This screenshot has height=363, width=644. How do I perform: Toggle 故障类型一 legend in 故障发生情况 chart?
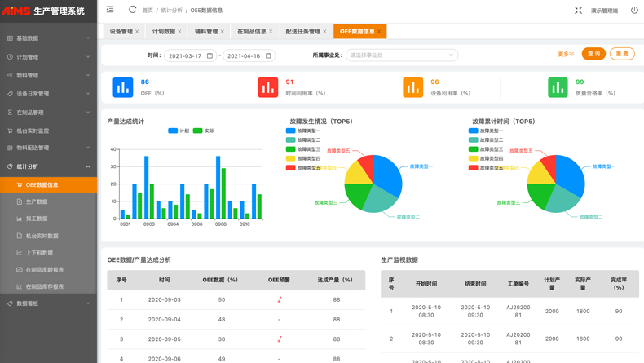[303, 131]
